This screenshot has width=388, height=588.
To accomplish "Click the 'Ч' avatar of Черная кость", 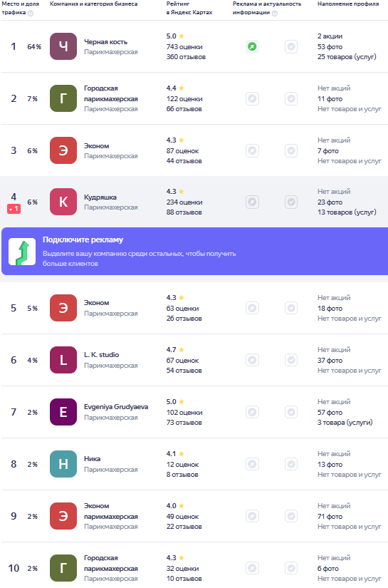I will coord(63,46).
